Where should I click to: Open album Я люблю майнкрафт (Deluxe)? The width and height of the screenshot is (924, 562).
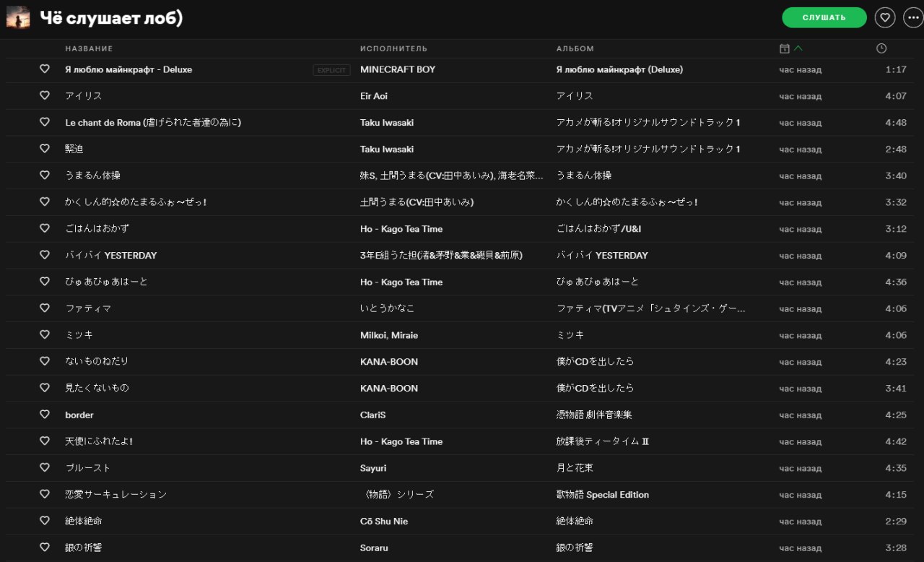click(x=619, y=69)
